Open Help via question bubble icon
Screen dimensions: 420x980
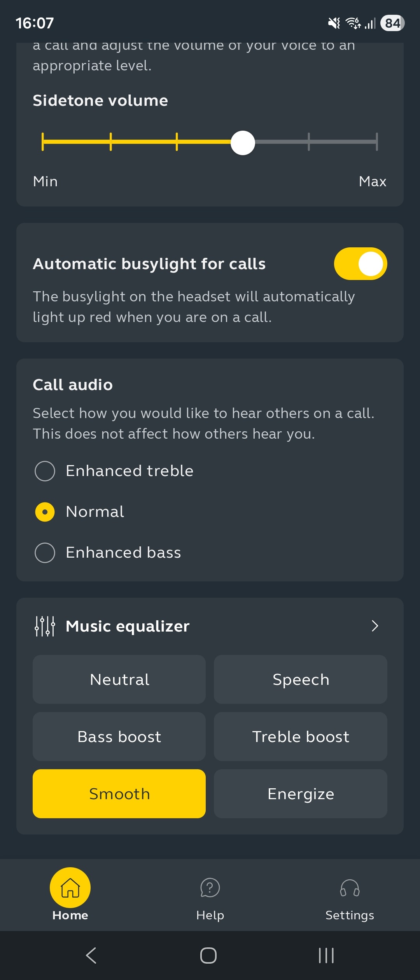(210, 888)
